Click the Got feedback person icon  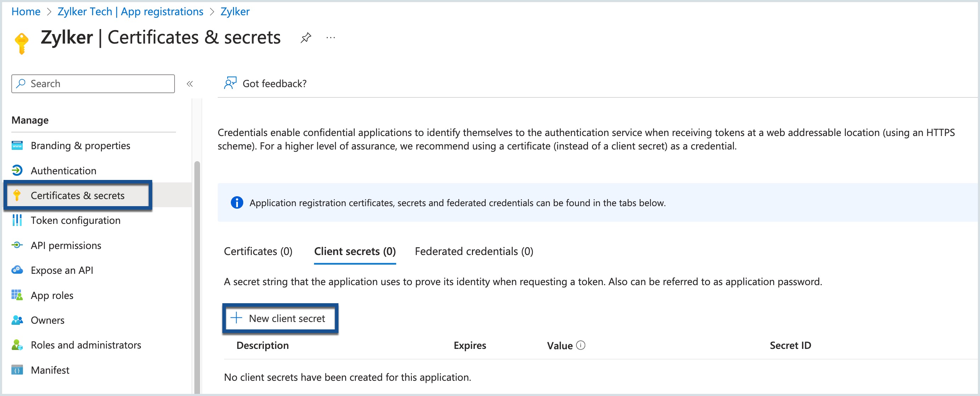[x=230, y=83]
